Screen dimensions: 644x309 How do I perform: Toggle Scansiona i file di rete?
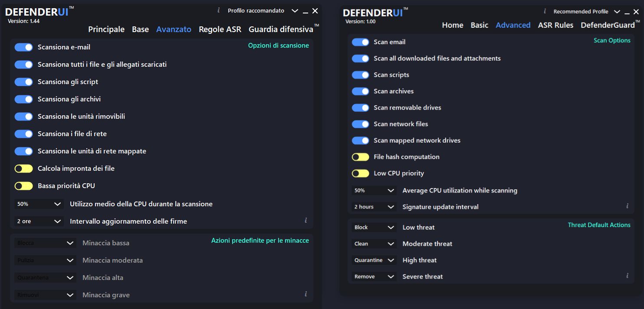coord(23,133)
